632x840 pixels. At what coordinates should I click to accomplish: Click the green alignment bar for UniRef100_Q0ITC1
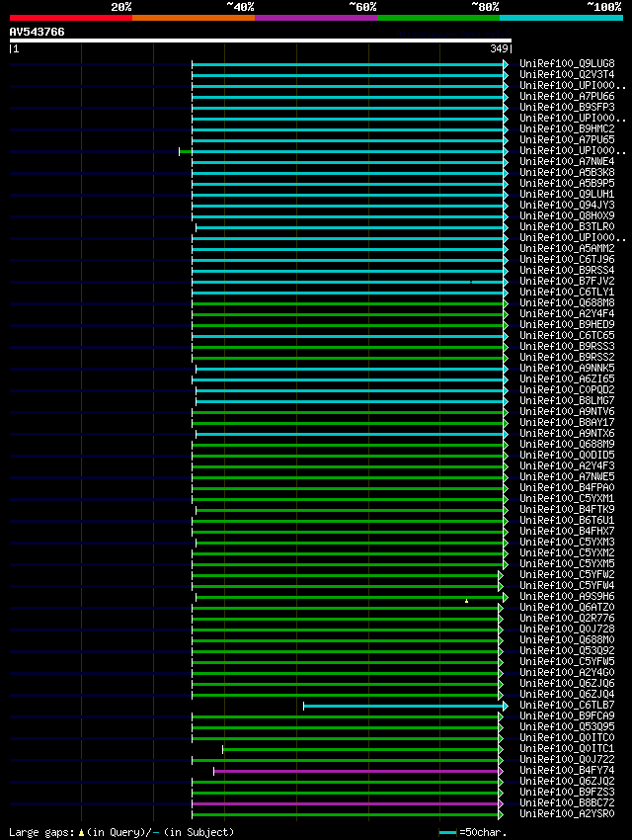[360, 749]
